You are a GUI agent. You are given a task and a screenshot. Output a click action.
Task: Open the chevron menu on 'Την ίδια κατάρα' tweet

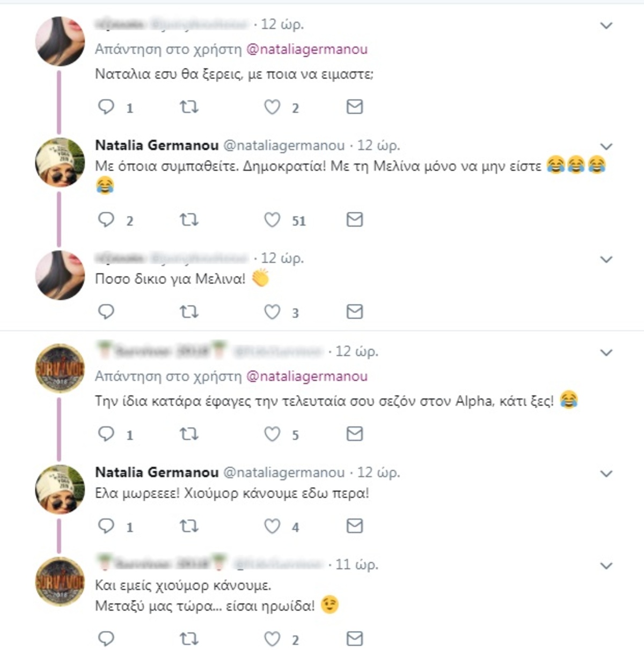(x=606, y=352)
